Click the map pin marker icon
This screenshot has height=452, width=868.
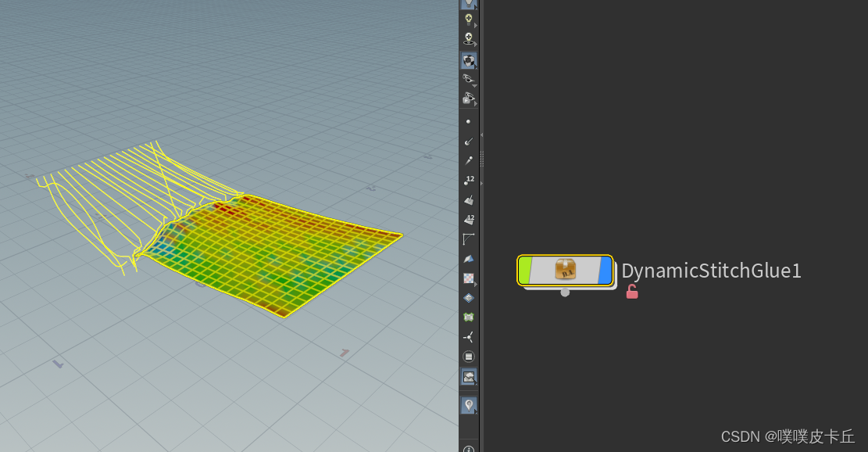(x=468, y=405)
